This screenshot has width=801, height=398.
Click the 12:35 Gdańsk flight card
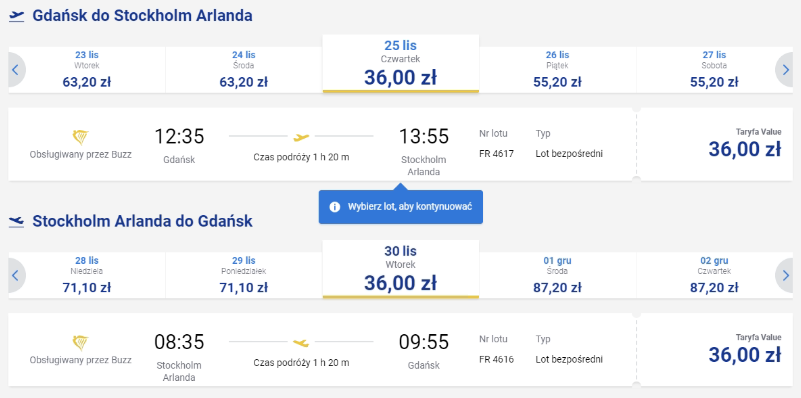pos(322,144)
